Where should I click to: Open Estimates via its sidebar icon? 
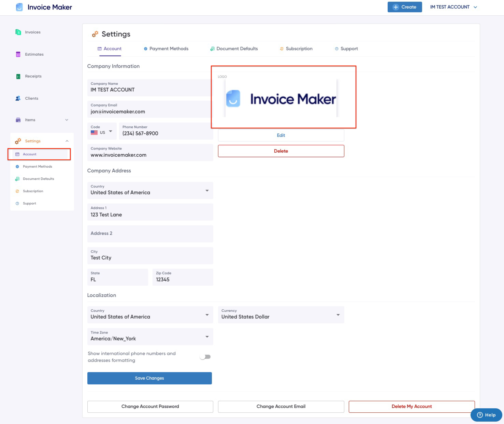coord(18,54)
